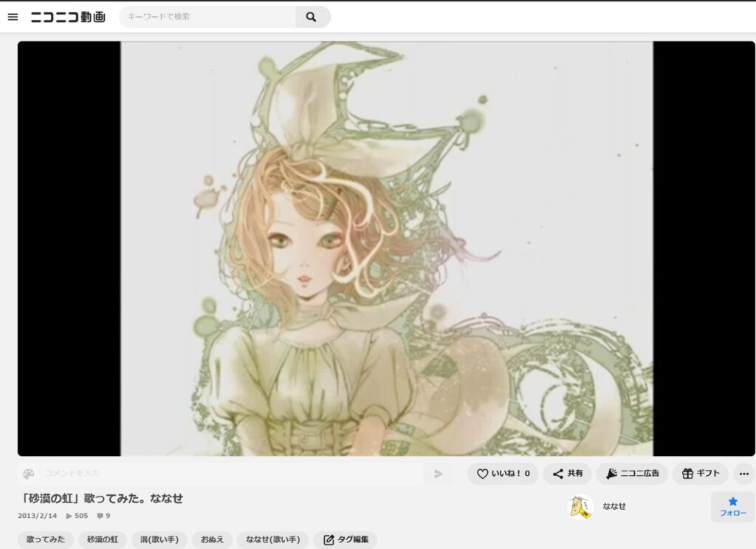Select the 砂漠の虹 tag
The image size is (756, 549).
[103, 539]
